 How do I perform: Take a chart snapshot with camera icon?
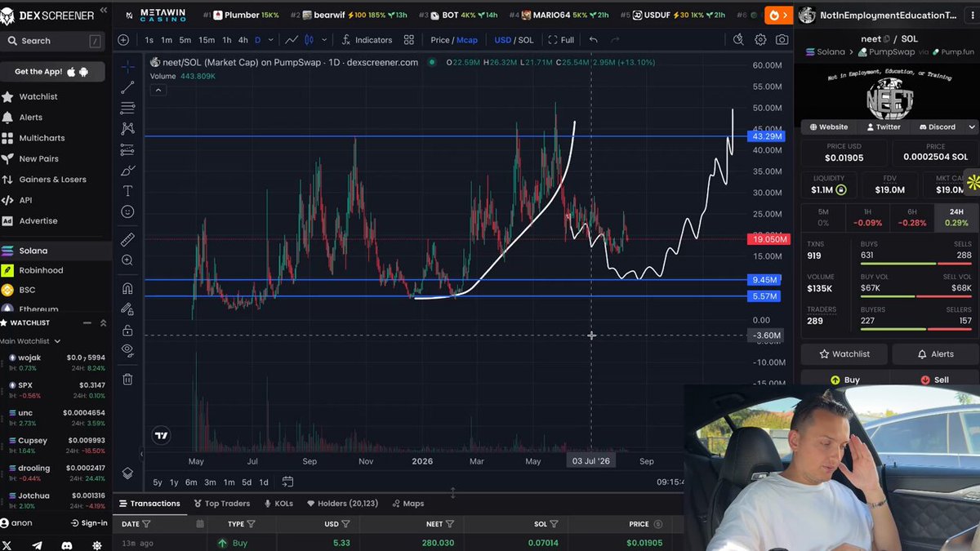click(782, 40)
